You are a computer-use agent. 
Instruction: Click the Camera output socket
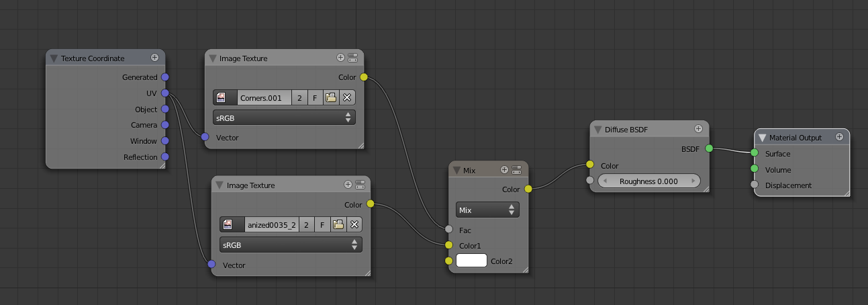click(x=165, y=125)
